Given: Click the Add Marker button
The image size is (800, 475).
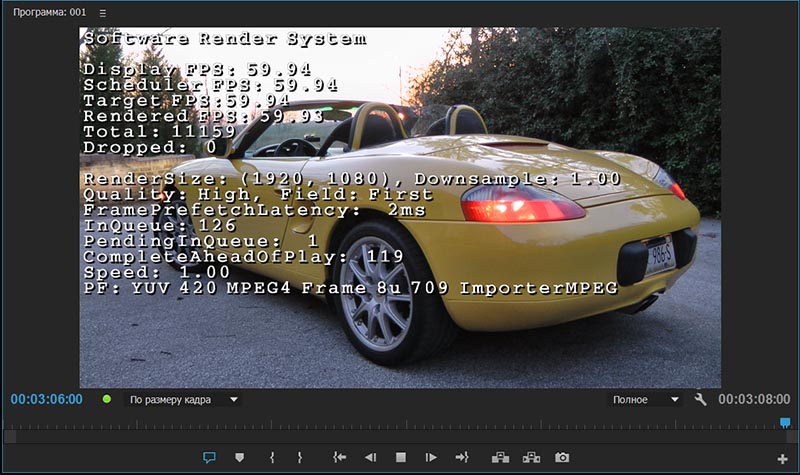Looking at the screenshot, I should [239, 458].
